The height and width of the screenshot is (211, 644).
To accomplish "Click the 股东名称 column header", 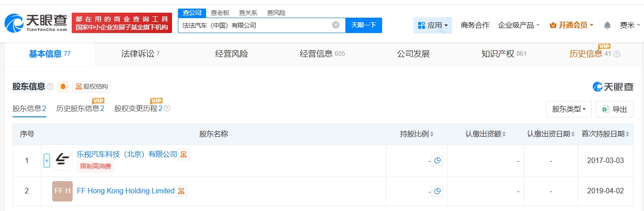I will (x=213, y=134).
